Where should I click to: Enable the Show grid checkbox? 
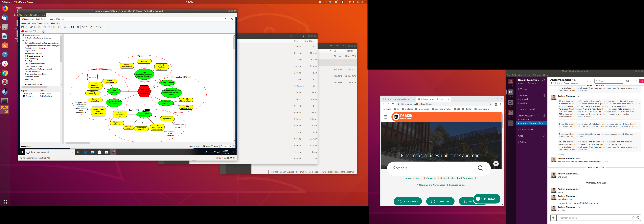(212, 147)
